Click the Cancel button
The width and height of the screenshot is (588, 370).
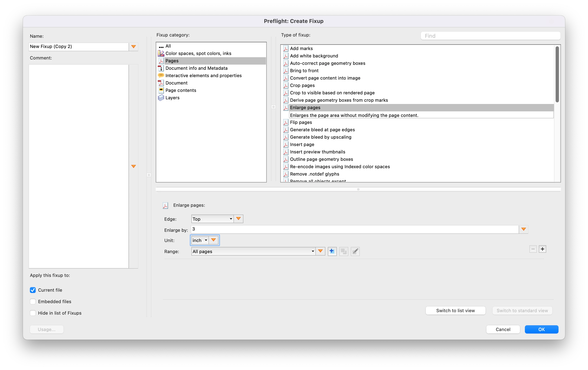(x=503, y=329)
